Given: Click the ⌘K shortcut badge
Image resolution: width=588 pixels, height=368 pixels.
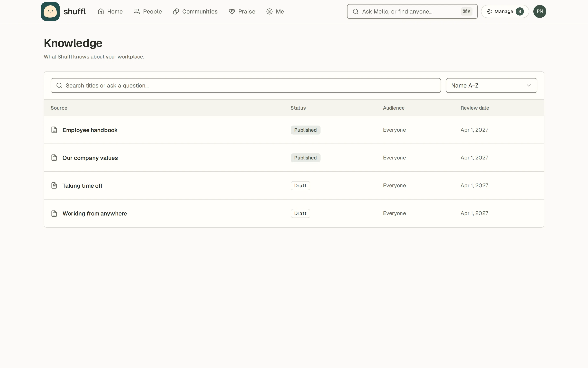Looking at the screenshot, I should point(467,11).
